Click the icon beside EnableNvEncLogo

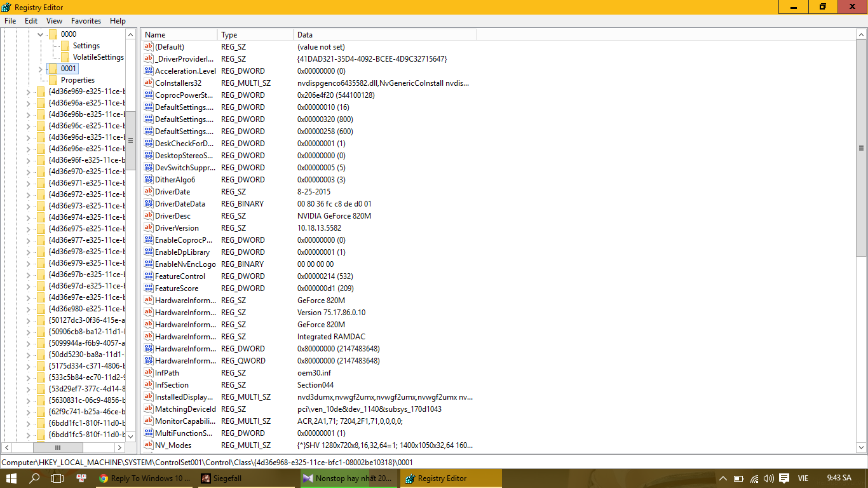point(149,264)
